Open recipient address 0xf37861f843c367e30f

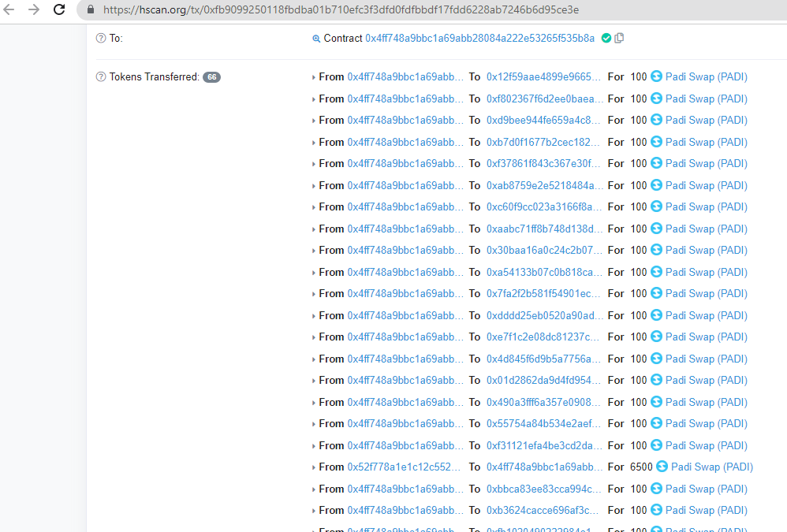(543, 163)
